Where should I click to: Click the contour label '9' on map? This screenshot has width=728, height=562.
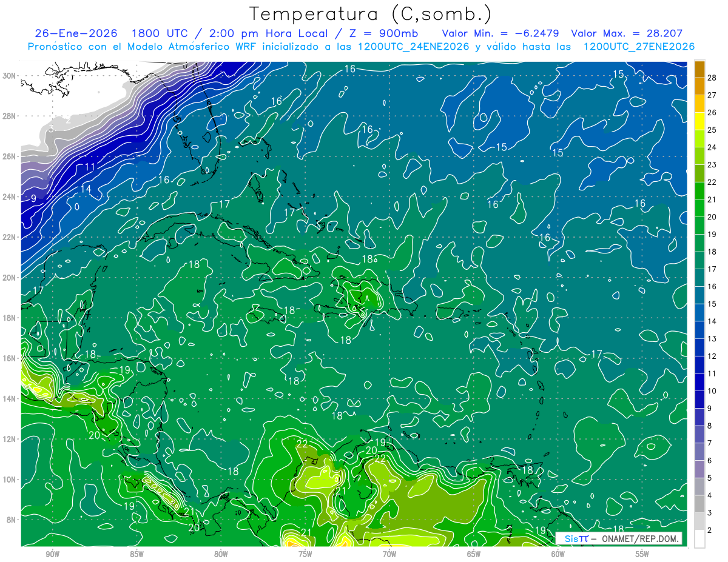(x=33, y=198)
